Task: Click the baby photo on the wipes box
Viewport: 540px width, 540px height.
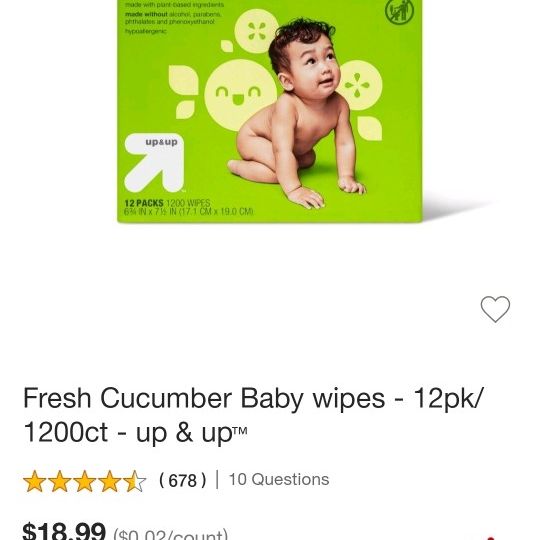Action: tap(299, 114)
